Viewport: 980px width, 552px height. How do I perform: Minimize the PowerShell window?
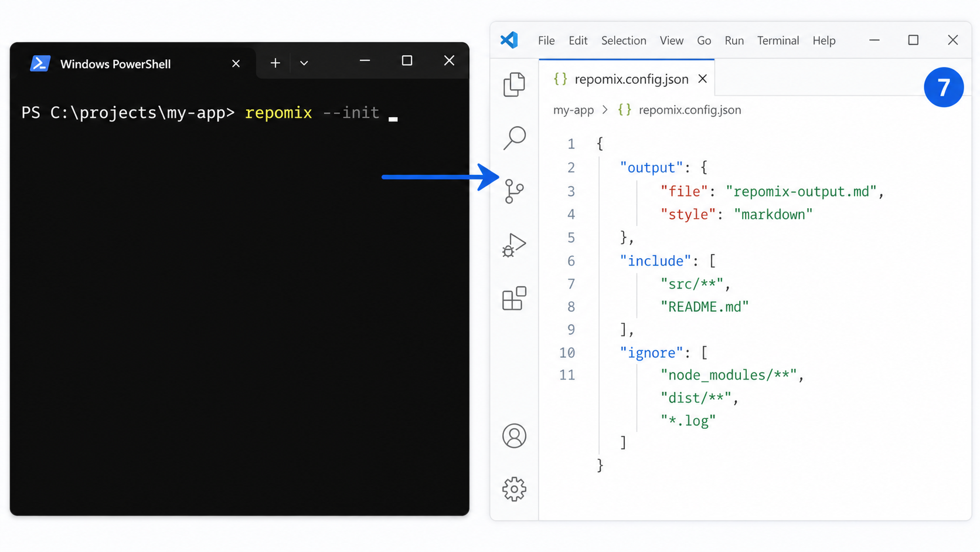coord(365,60)
